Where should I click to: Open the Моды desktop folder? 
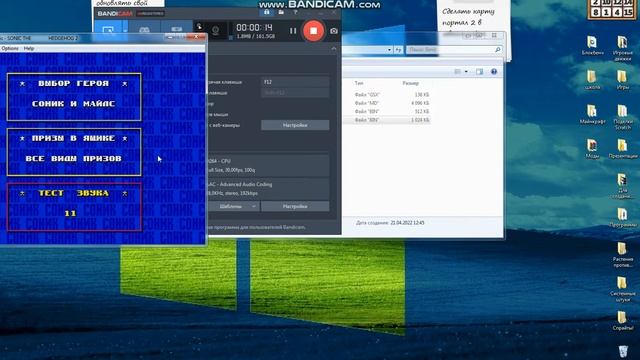(592, 149)
